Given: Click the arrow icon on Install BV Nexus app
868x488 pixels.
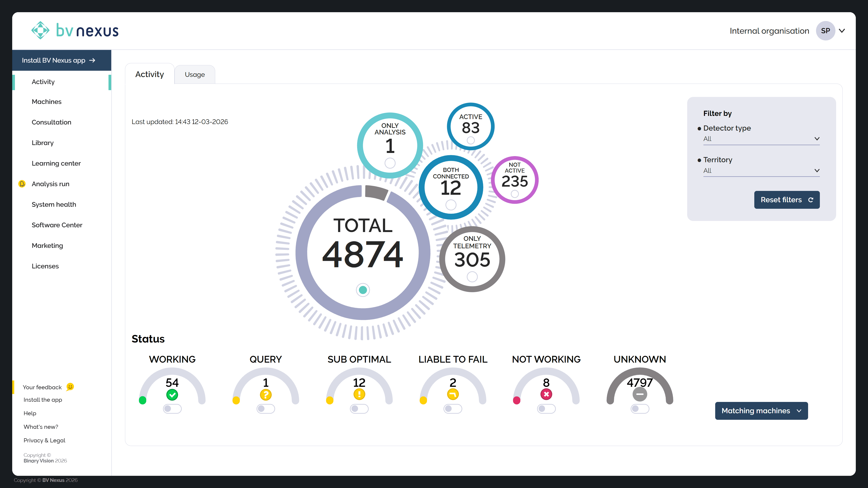Looking at the screenshot, I should (92, 60).
